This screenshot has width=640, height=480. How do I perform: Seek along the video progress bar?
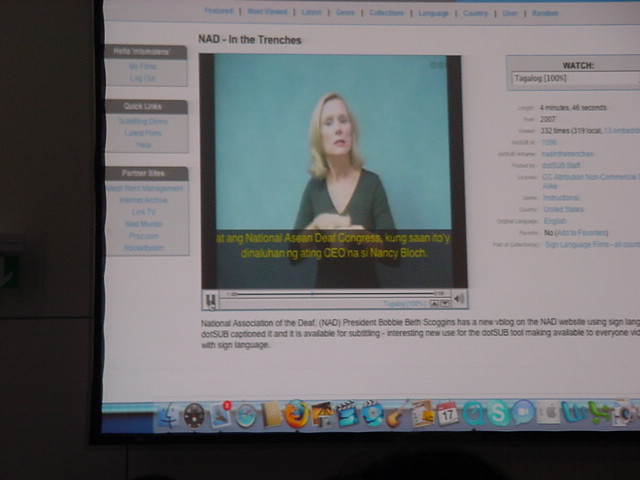coord(335,293)
